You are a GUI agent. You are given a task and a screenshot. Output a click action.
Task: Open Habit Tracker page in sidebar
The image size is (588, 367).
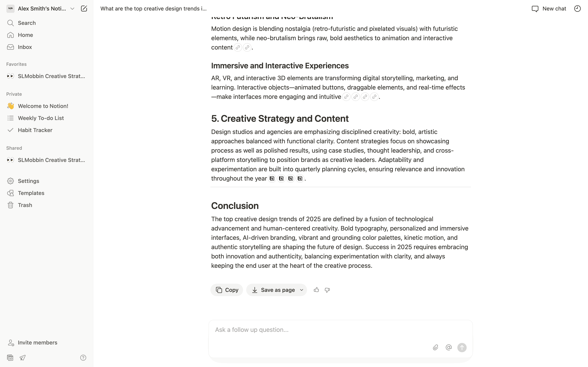[x=35, y=130]
